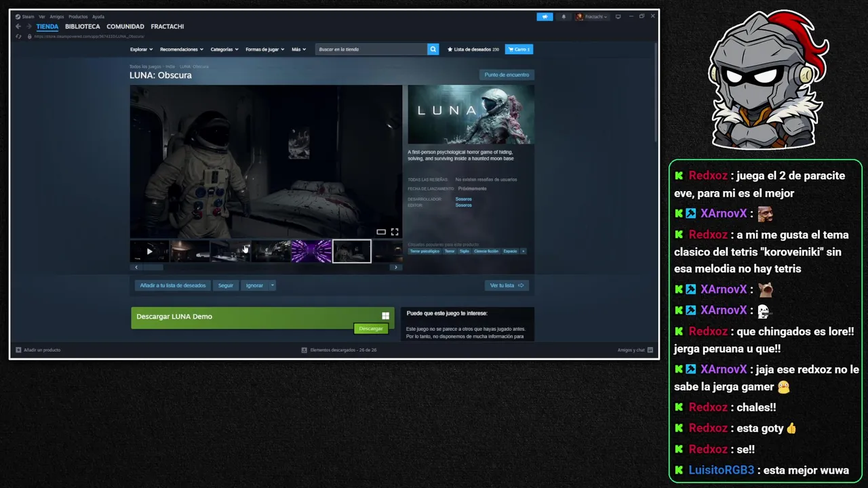Select the second screenshot thumbnail after the video
Screen dimensions: 868x488
coord(230,251)
